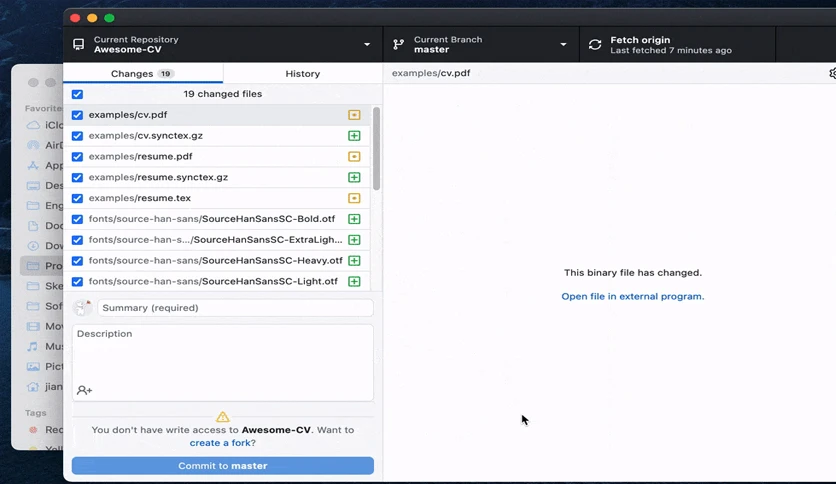Image resolution: width=836 pixels, height=484 pixels.
Task: Click inside the Description text area
Action: coord(223,362)
